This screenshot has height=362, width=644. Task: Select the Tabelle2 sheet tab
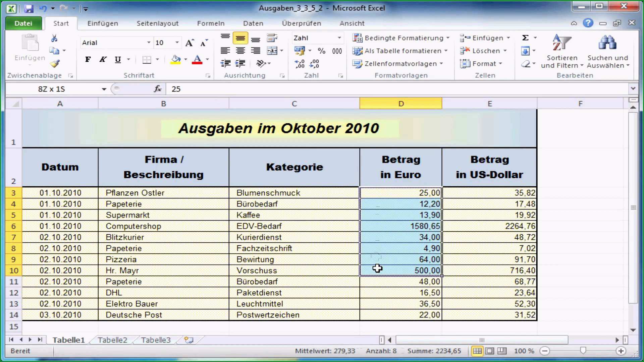tap(112, 340)
